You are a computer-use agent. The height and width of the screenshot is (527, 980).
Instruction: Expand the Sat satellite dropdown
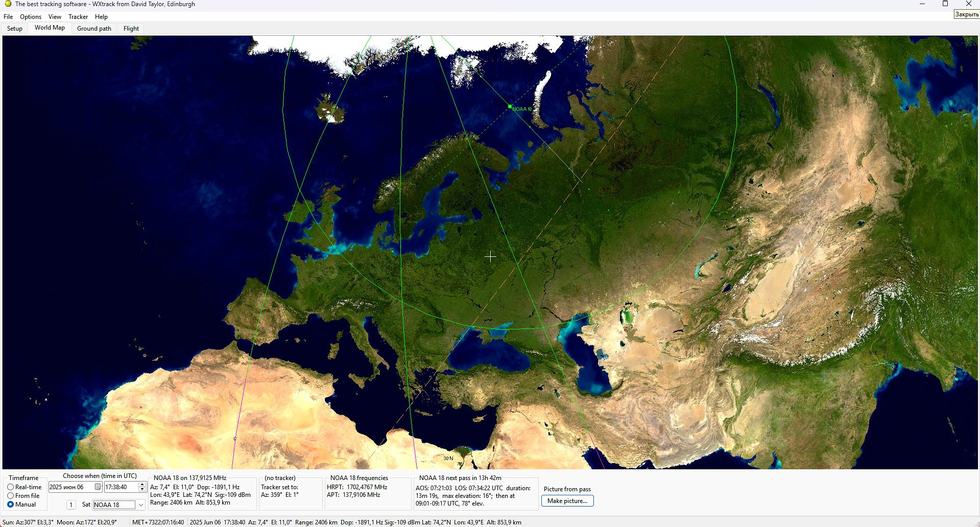(140, 505)
